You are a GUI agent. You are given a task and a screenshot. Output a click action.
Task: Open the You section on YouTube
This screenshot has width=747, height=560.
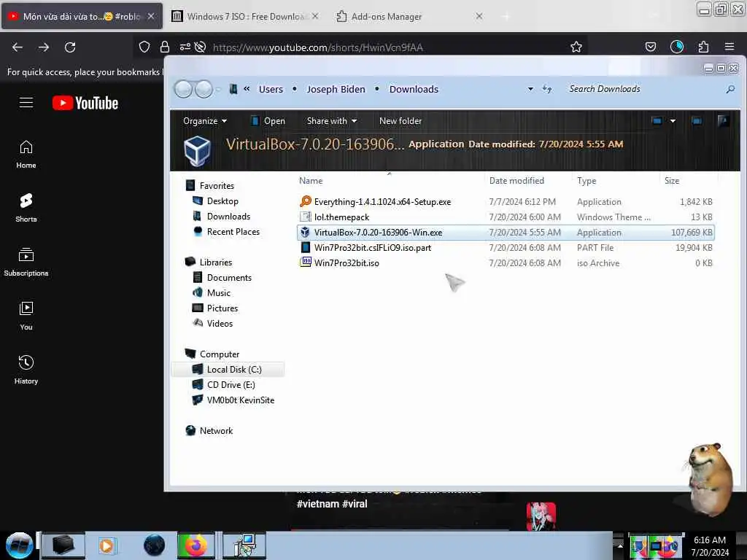point(26,316)
